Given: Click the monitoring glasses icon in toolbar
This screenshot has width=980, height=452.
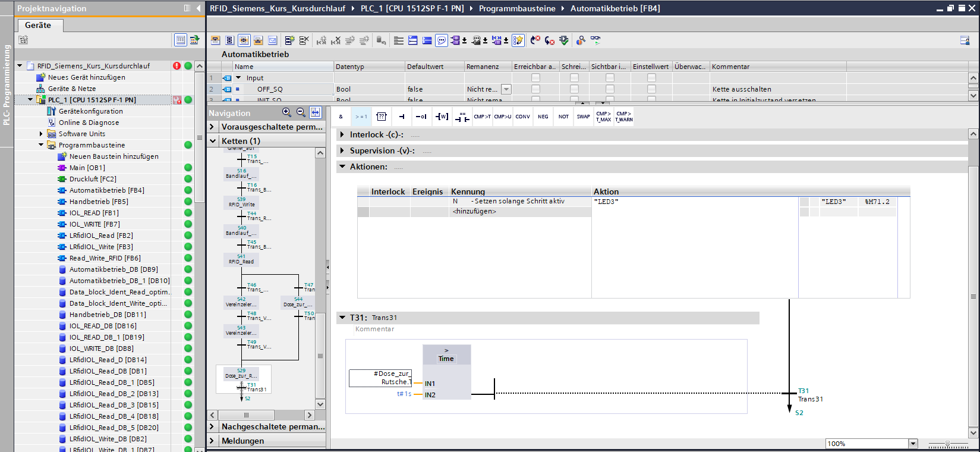Looking at the screenshot, I should coord(595,40).
